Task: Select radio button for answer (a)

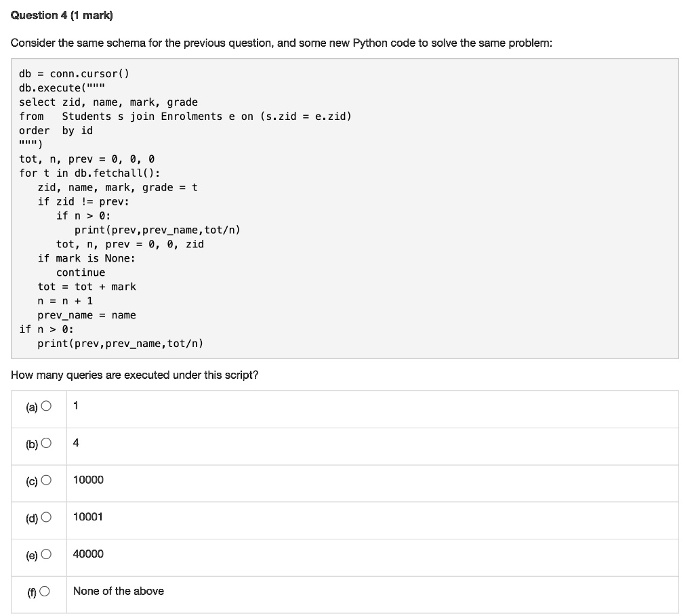Action: (45, 405)
